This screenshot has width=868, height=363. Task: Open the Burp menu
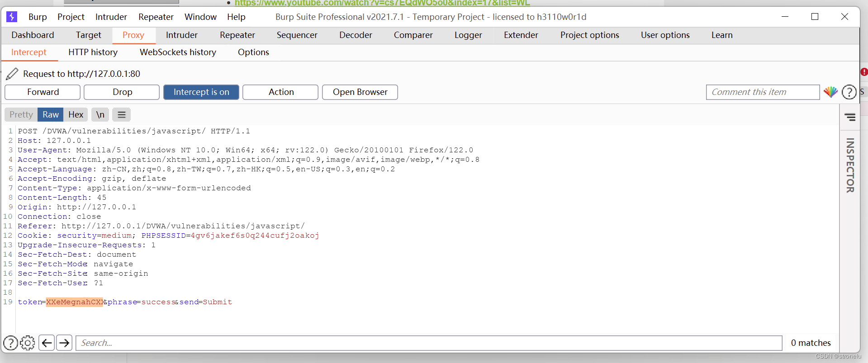click(x=38, y=17)
